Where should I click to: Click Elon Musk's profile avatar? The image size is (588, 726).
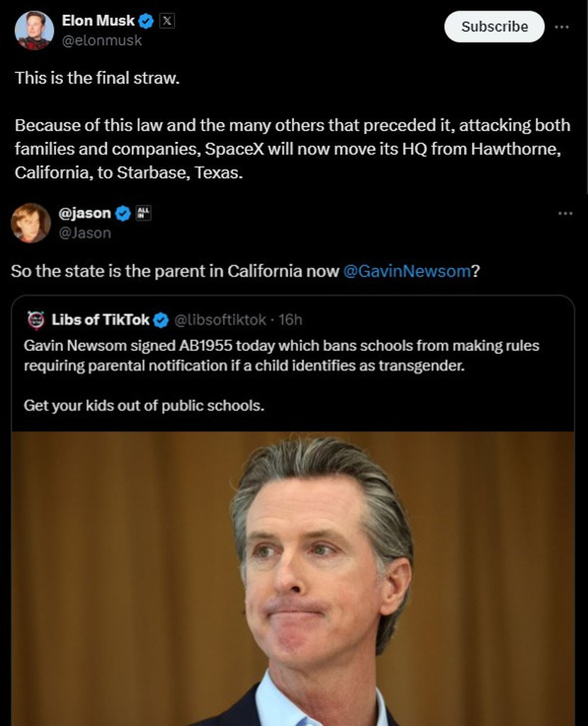pyautogui.click(x=31, y=30)
